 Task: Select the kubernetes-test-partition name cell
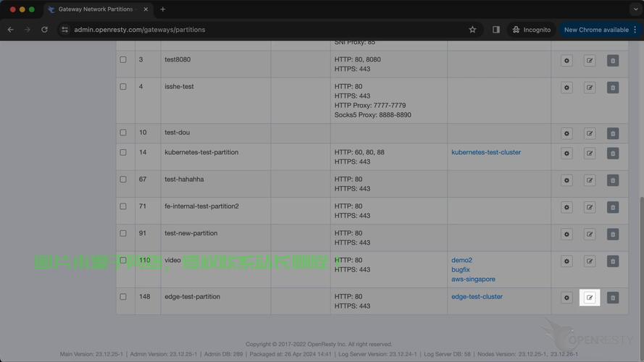(x=216, y=157)
